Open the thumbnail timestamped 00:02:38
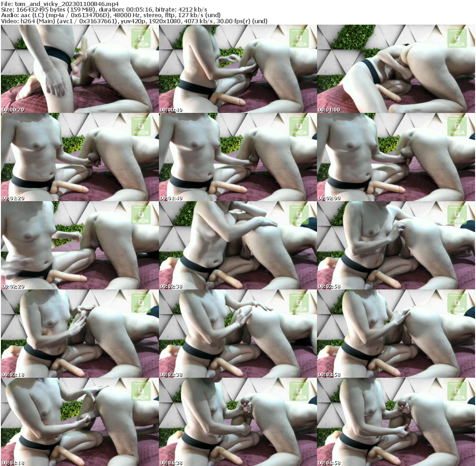The image size is (476, 466). 238,245
